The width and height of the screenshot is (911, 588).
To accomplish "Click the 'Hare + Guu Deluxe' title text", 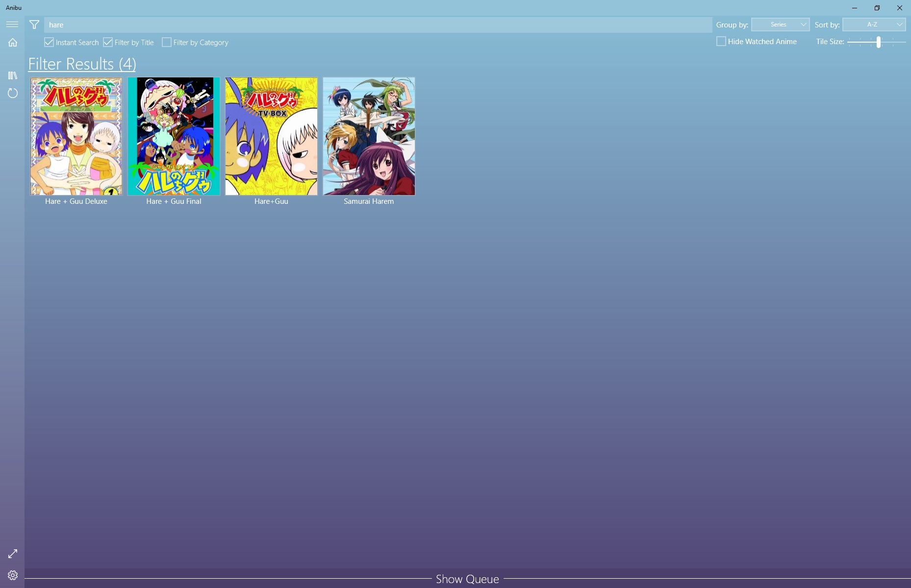I will point(76,201).
